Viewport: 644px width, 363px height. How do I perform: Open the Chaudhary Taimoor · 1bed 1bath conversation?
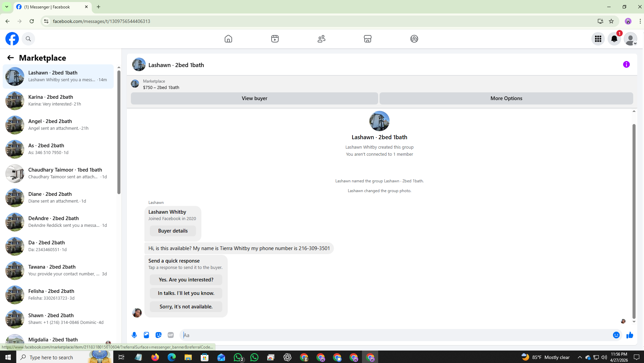[x=58, y=174]
